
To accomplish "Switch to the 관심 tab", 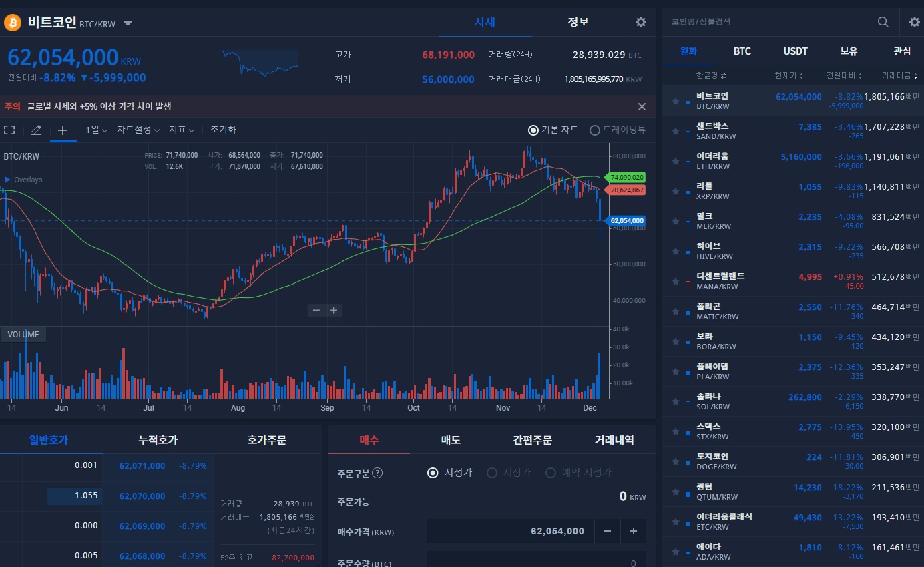I will (902, 51).
